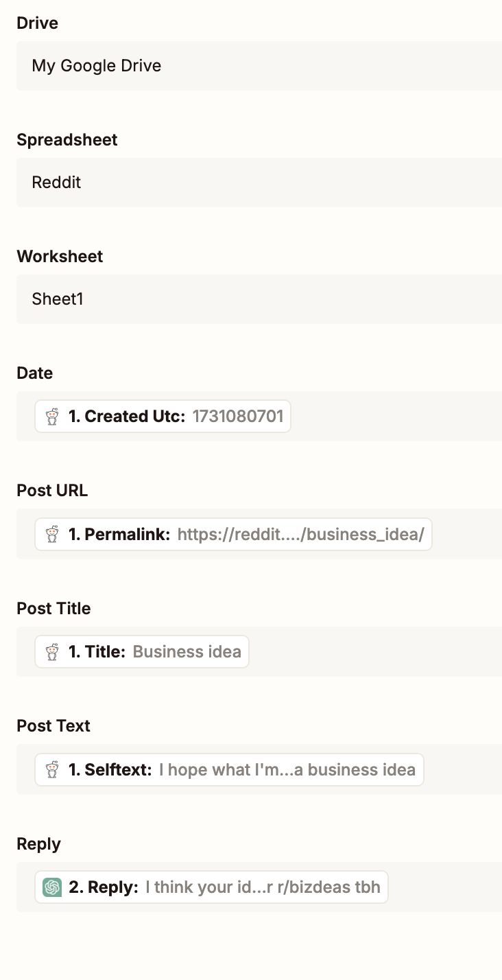The height and width of the screenshot is (980, 502).
Task: Click the 'Post Text' field label
Action: [x=53, y=726]
